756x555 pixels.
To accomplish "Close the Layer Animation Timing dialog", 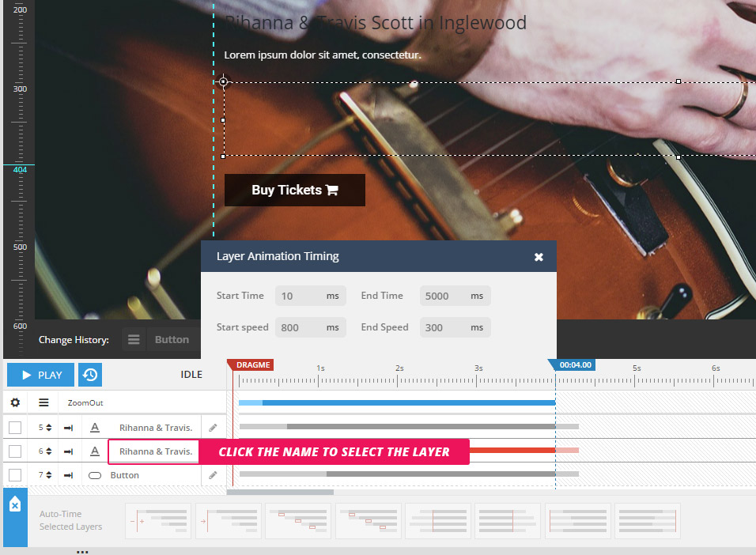I will [x=539, y=257].
